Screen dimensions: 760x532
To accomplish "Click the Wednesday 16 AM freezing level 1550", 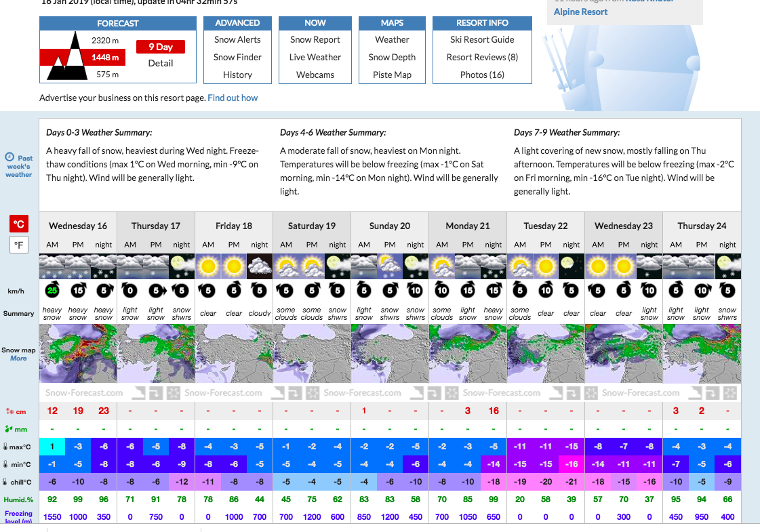I will tap(52, 517).
